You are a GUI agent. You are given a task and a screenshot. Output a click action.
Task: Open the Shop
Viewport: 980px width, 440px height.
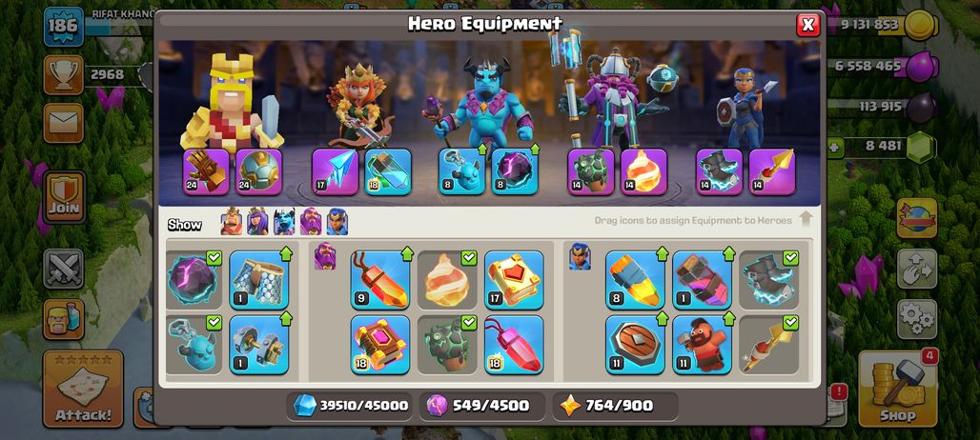click(897, 389)
